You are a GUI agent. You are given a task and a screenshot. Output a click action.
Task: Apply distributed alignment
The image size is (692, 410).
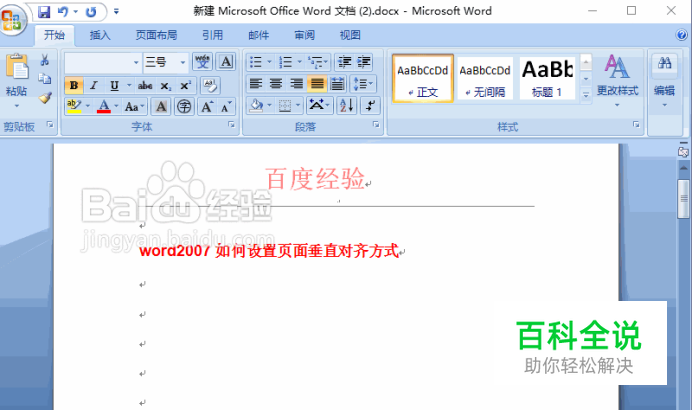click(x=337, y=83)
